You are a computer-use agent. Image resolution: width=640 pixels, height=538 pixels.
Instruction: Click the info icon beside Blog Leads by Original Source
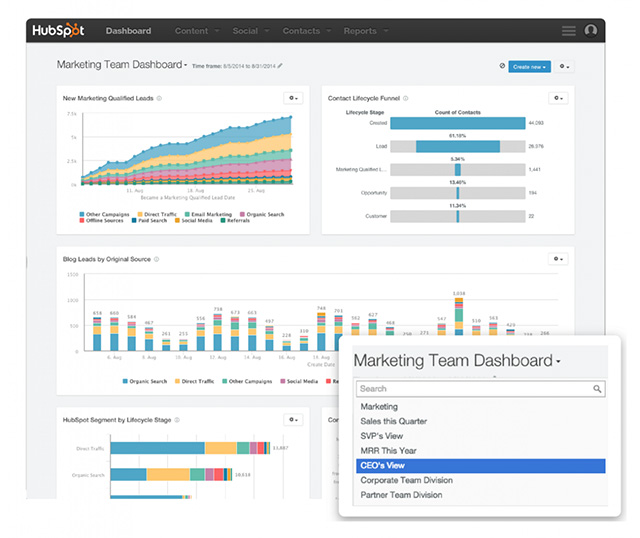pos(156,259)
